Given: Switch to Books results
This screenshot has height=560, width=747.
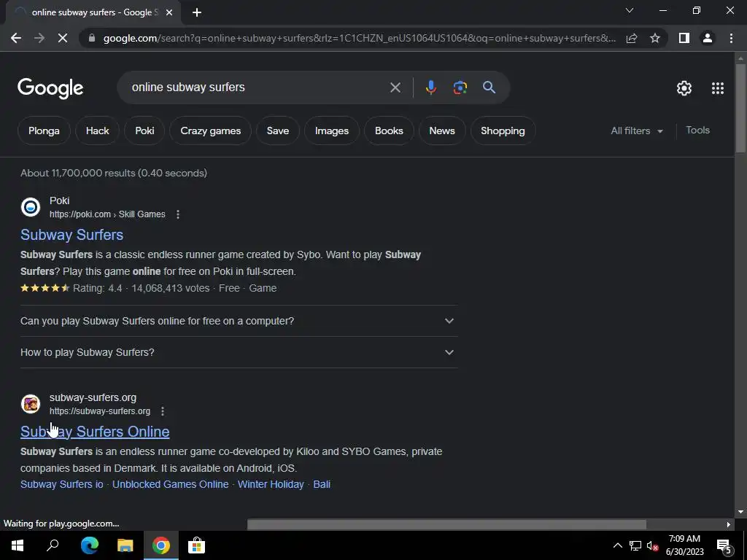Looking at the screenshot, I should (x=389, y=131).
